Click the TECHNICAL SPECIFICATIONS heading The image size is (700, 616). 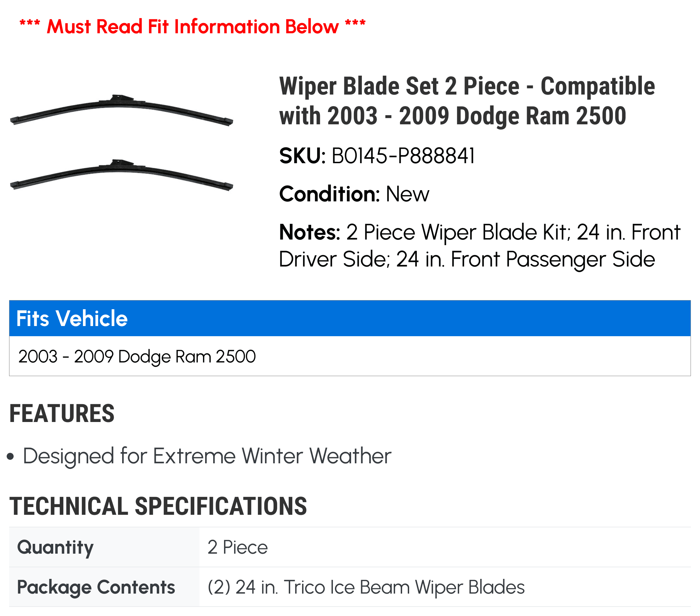coord(158,506)
